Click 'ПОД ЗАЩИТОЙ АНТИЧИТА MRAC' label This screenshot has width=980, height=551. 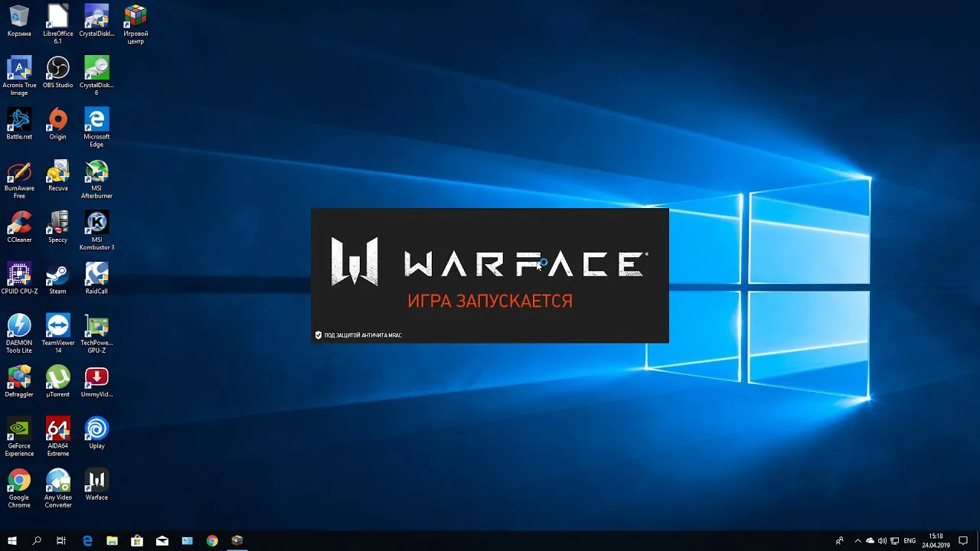click(363, 335)
